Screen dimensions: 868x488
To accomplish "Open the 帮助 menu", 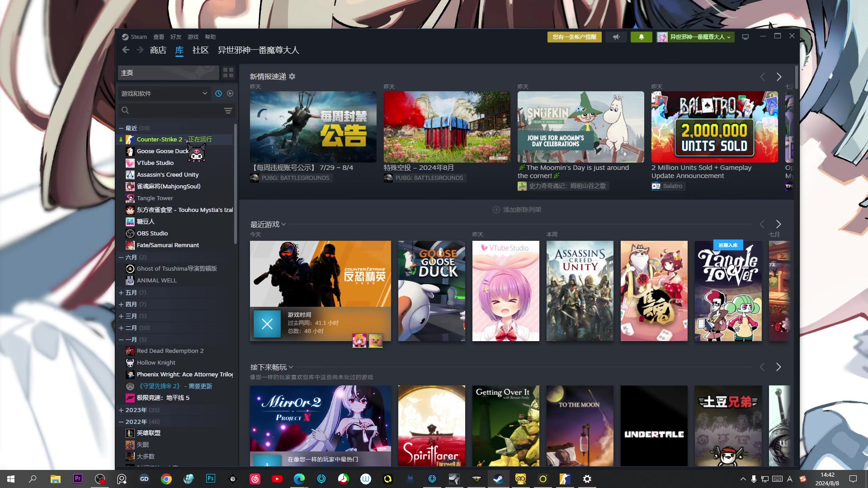I will pos(210,37).
